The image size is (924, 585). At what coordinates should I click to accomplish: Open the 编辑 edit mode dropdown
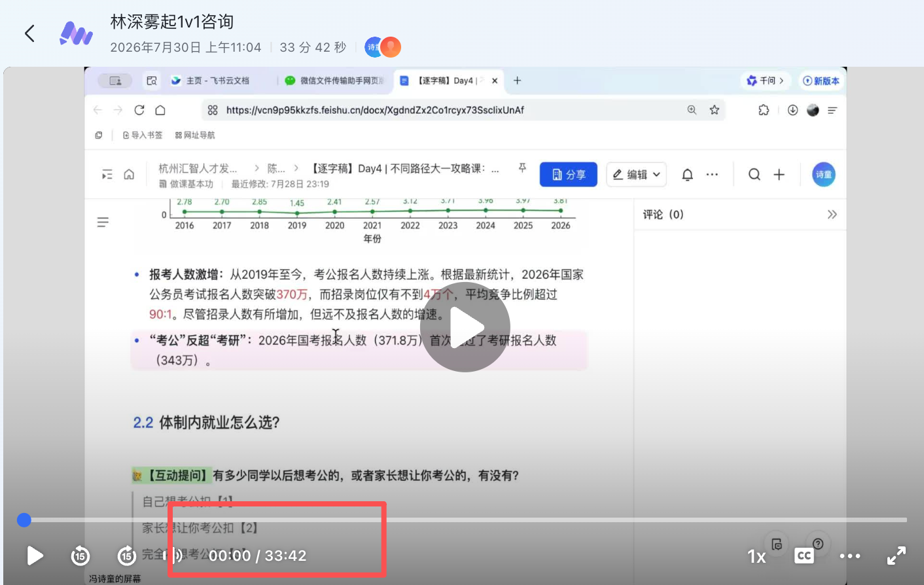(637, 175)
